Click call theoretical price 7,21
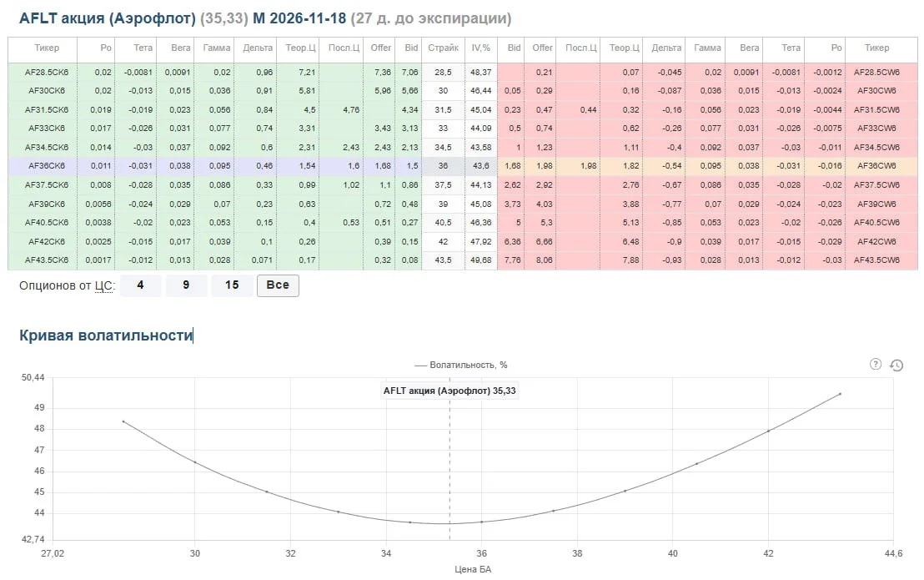Image resolution: width=924 pixels, height=580 pixels. pos(307,72)
